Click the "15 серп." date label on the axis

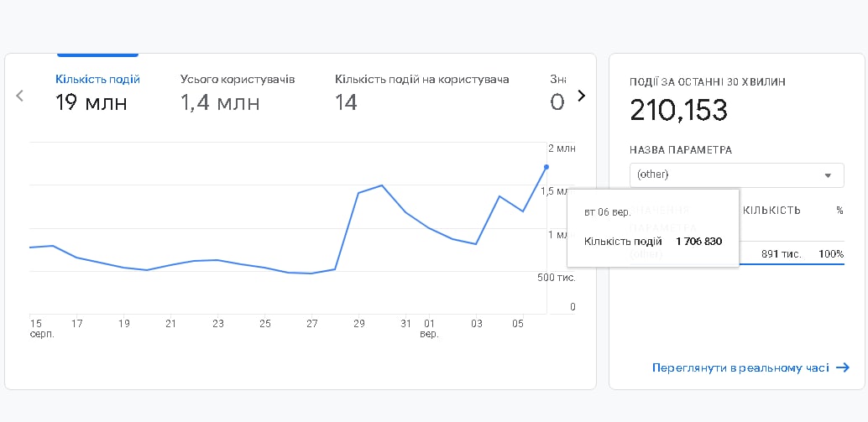(36, 328)
